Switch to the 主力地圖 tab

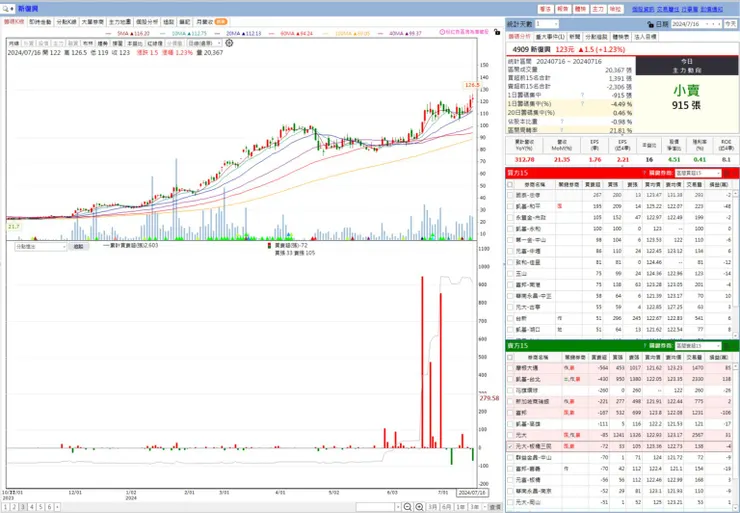120,22
